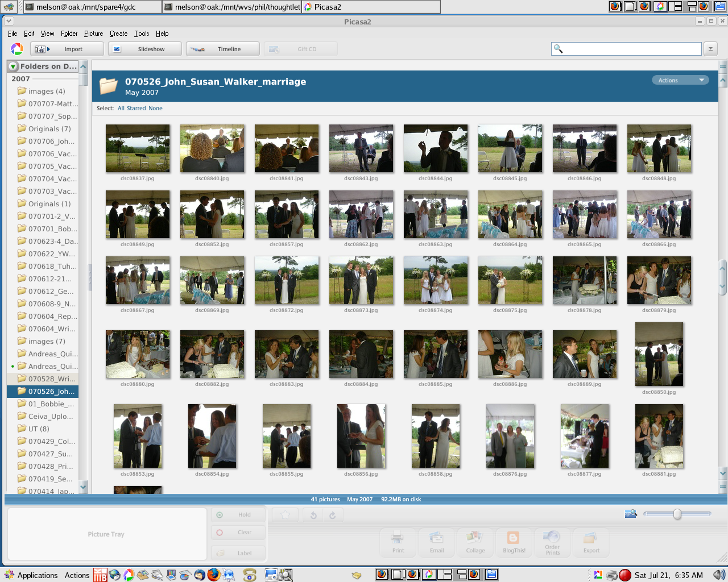728x582 pixels.
Task: Toggle the star on selected pictures
Action: (x=286, y=516)
